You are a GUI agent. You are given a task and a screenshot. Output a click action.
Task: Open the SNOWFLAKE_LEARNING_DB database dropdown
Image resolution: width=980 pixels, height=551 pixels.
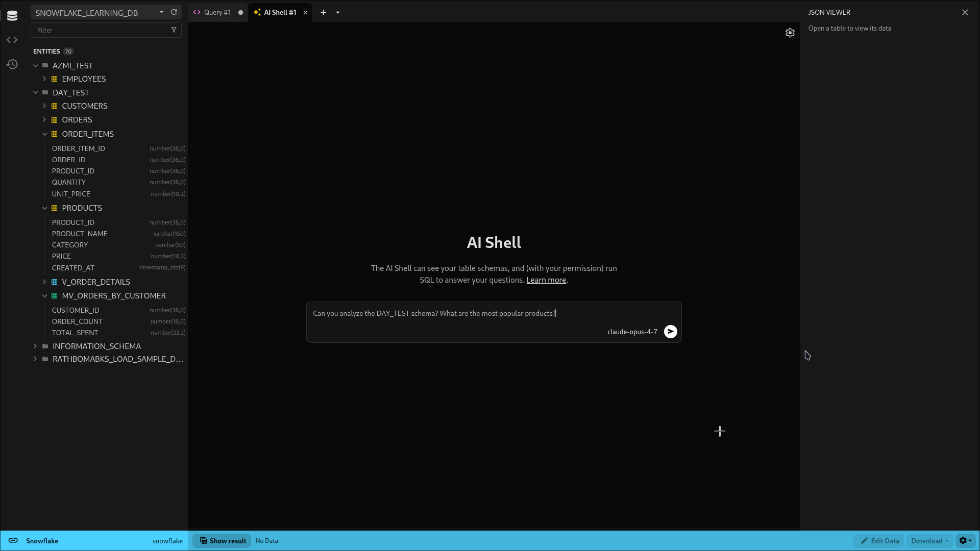click(x=100, y=12)
